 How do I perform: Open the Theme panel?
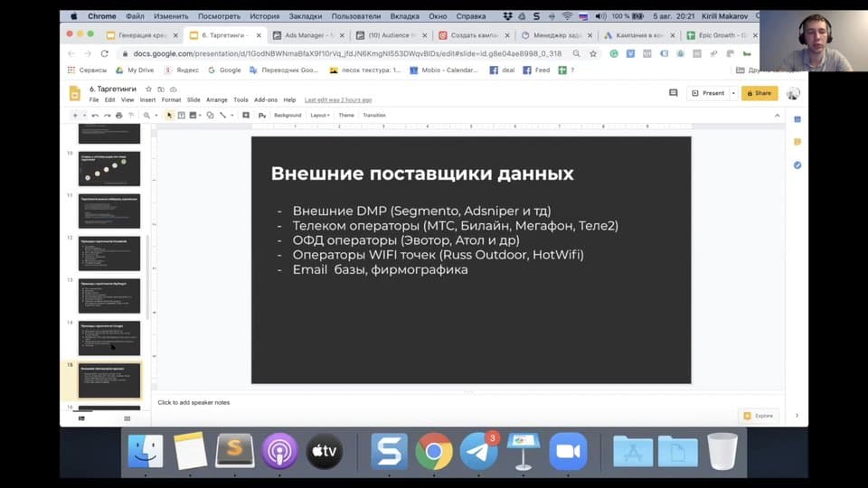point(346,115)
